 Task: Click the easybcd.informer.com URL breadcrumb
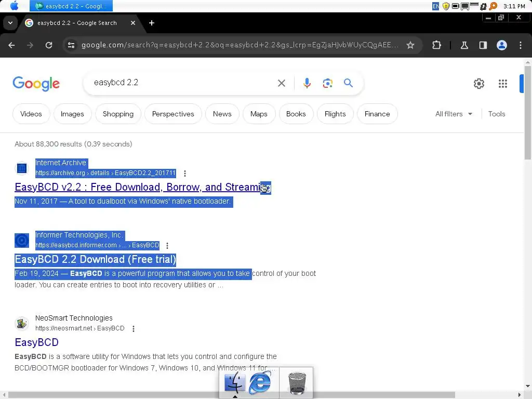coord(97,245)
